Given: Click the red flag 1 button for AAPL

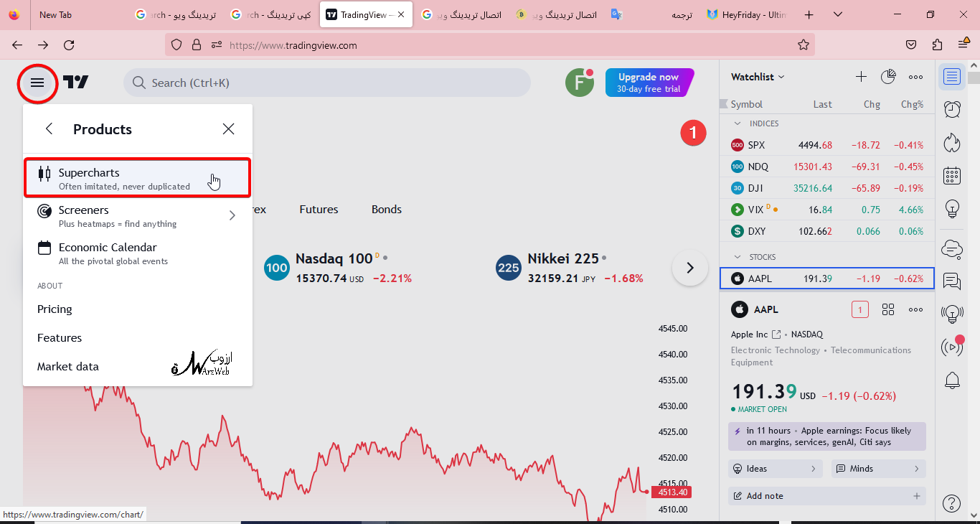Looking at the screenshot, I should tap(860, 309).
